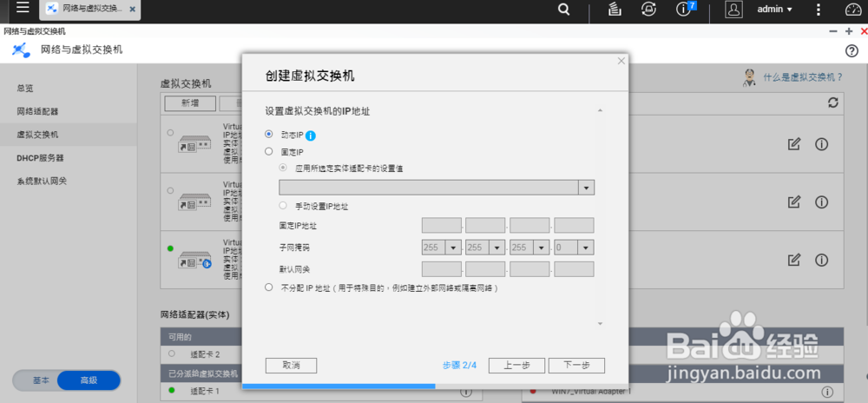The image size is (868, 403).
Task: Open the QTS main menu hamburger icon
Action: (x=23, y=8)
